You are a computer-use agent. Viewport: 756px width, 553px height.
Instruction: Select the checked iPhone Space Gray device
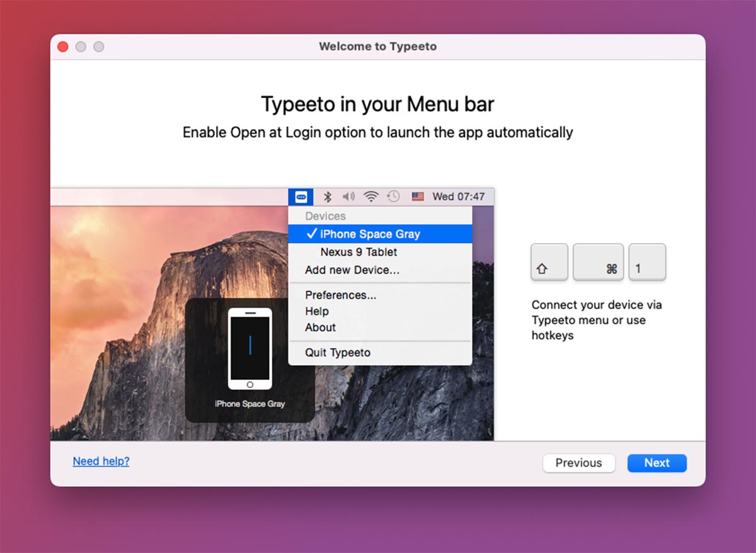tap(370, 234)
